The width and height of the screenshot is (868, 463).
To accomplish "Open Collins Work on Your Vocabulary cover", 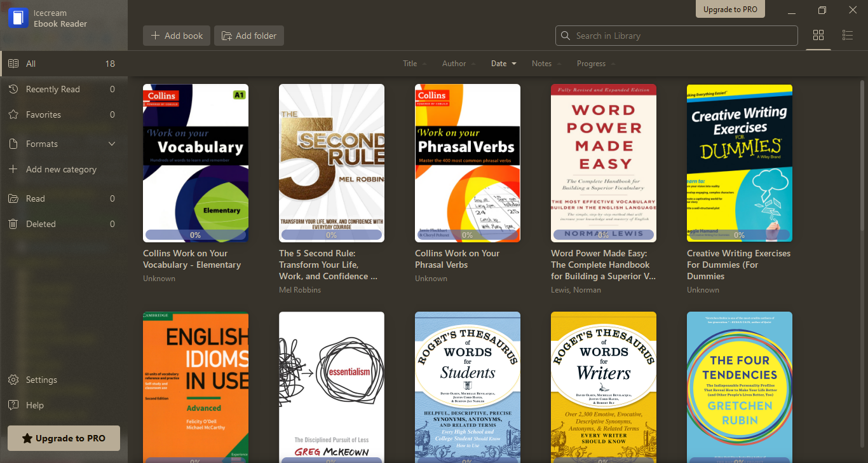I will point(196,163).
